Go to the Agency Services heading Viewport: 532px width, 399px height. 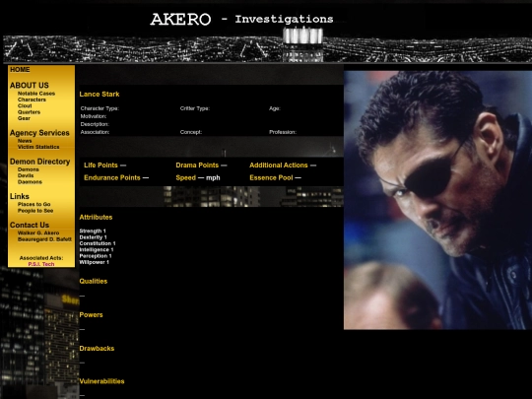tap(39, 133)
